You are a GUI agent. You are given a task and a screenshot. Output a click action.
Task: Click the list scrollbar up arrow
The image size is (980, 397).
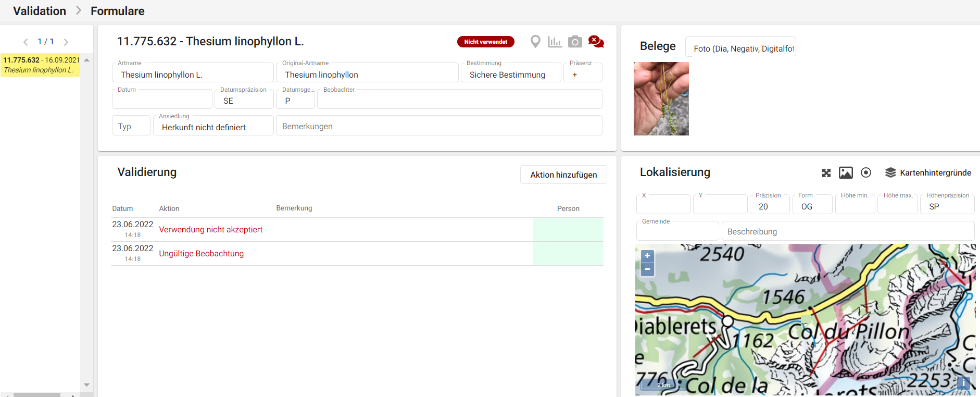87,60
